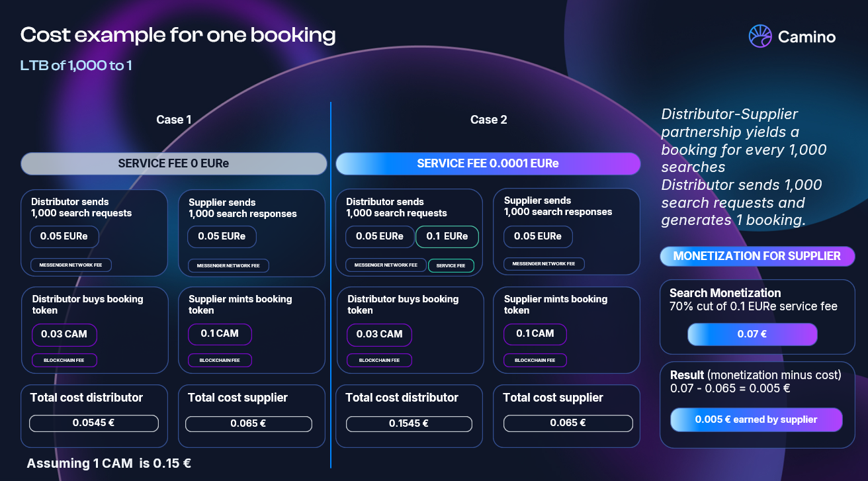This screenshot has width=868, height=481.
Task: Click the 0.07 € gradient pill
Action: [x=752, y=334]
